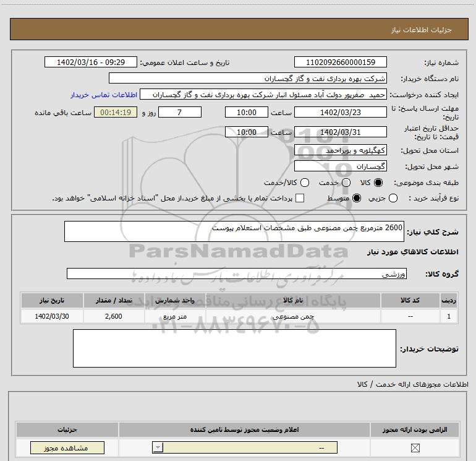
Task: Click the توضیحات خریدار text area
Action: click(234, 348)
